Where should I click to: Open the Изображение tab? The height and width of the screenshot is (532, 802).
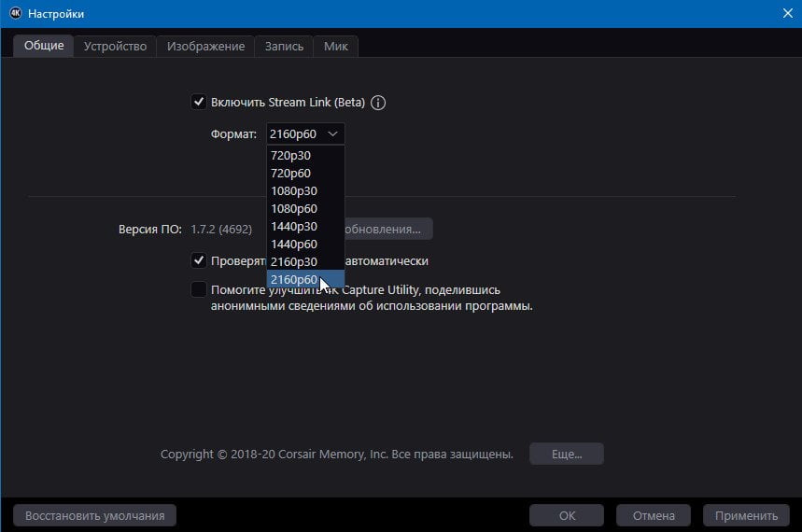pyautogui.click(x=205, y=46)
